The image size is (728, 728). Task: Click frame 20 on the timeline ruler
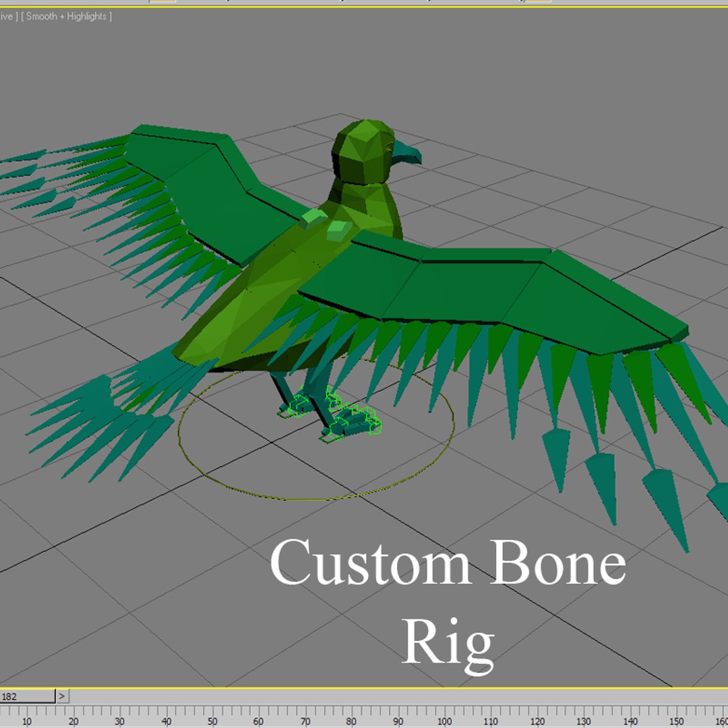pyautogui.click(x=73, y=721)
